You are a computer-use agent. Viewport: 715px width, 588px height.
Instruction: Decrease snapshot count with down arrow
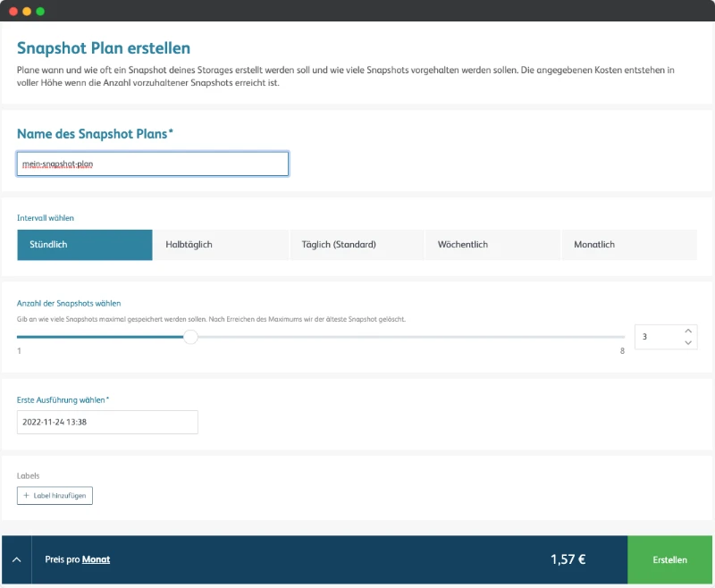click(x=688, y=343)
